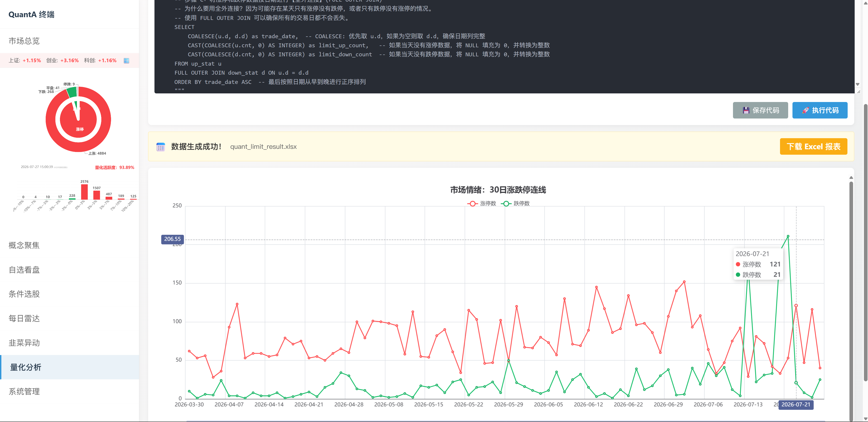Click the floppy disk icon in 保存代码
The width and height of the screenshot is (868, 422).
click(x=746, y=110)
